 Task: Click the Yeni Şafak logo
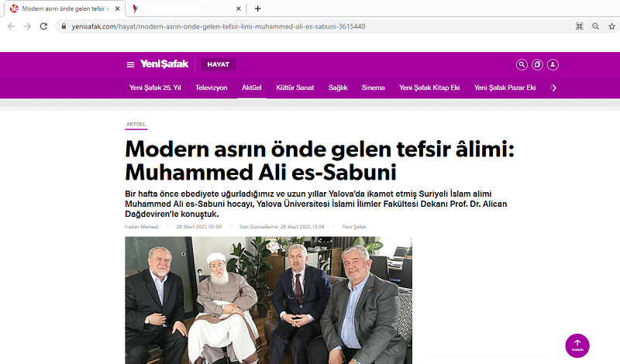pyautogui.click(x=164, y=64)
